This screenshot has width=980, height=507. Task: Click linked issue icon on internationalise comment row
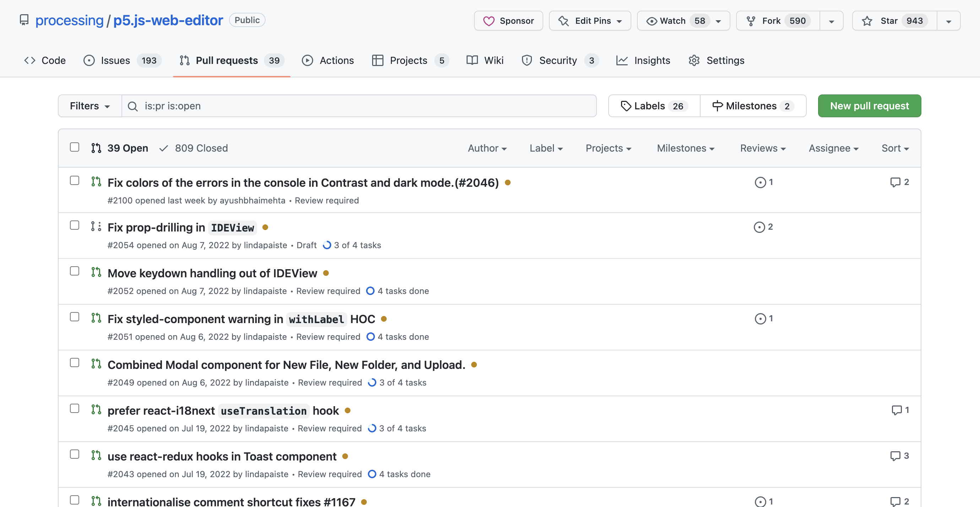[760, 501]
